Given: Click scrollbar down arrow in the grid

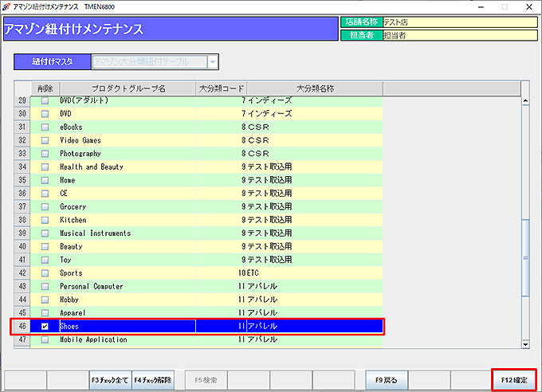Looking at the screenshot, I should pos(524,343).
